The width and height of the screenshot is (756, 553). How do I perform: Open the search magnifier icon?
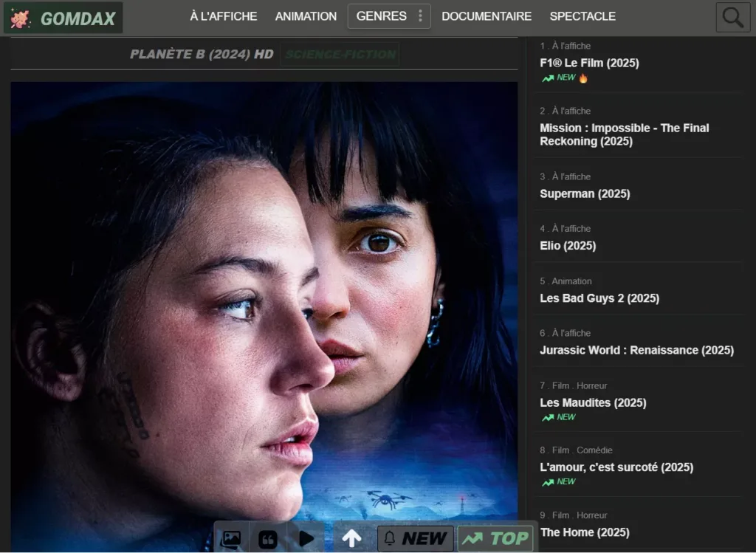click(732, 18)
